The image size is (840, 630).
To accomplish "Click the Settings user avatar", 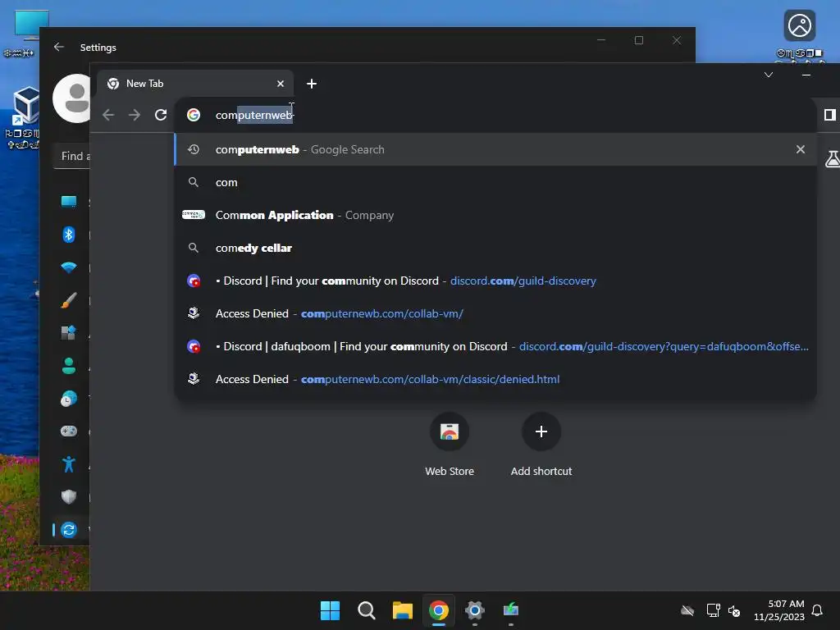I will pos(72,98).
